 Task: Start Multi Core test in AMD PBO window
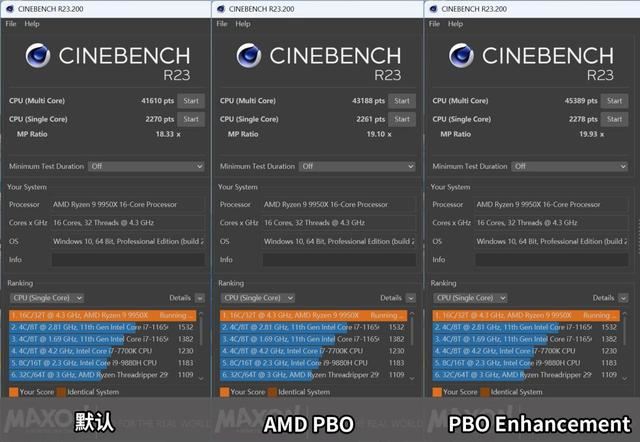point(402,101)
